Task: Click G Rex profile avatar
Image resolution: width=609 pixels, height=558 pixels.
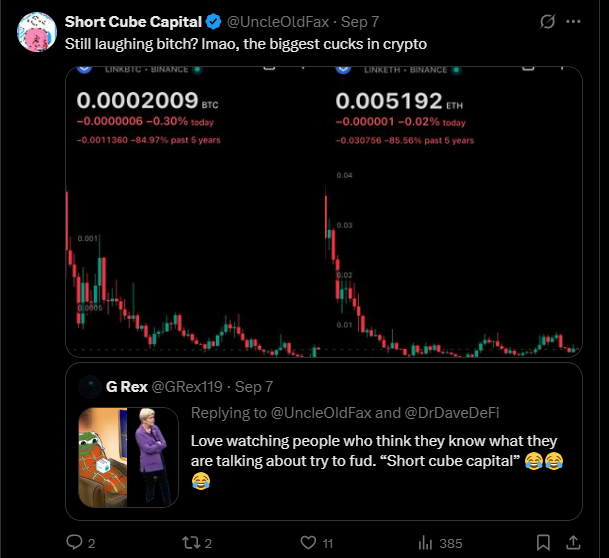Action: pos(90,387)
